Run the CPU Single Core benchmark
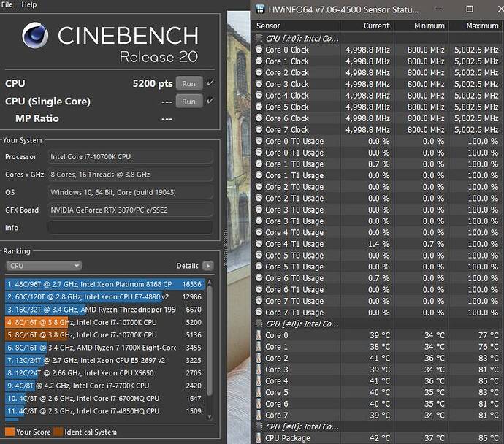 189,102
